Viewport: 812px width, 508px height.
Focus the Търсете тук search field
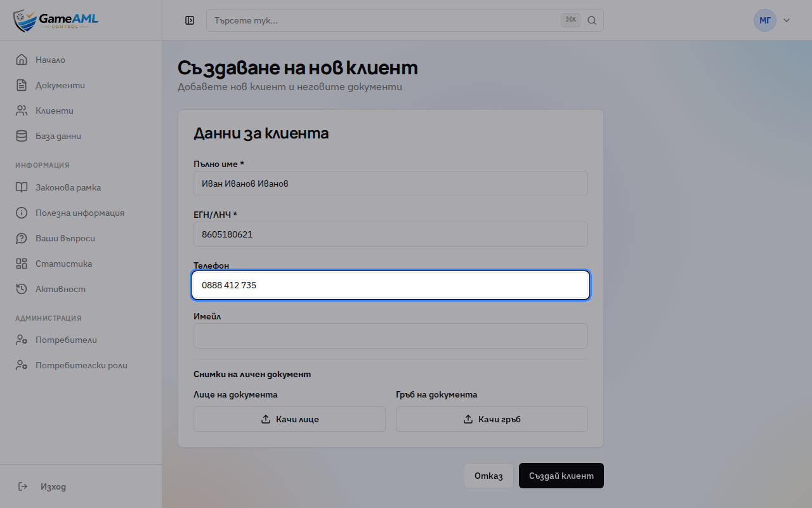tap(405, 20)
